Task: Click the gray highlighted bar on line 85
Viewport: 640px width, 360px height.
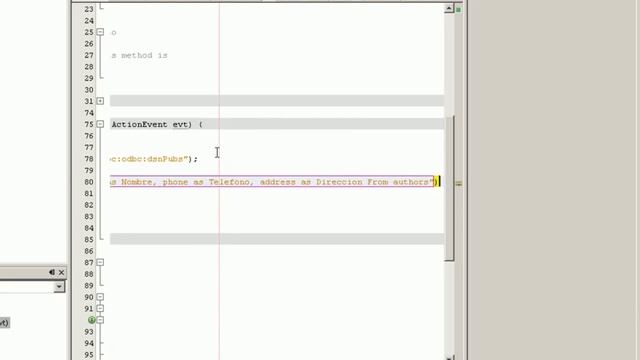Action: pyautogui.click(x=277, y=239)
